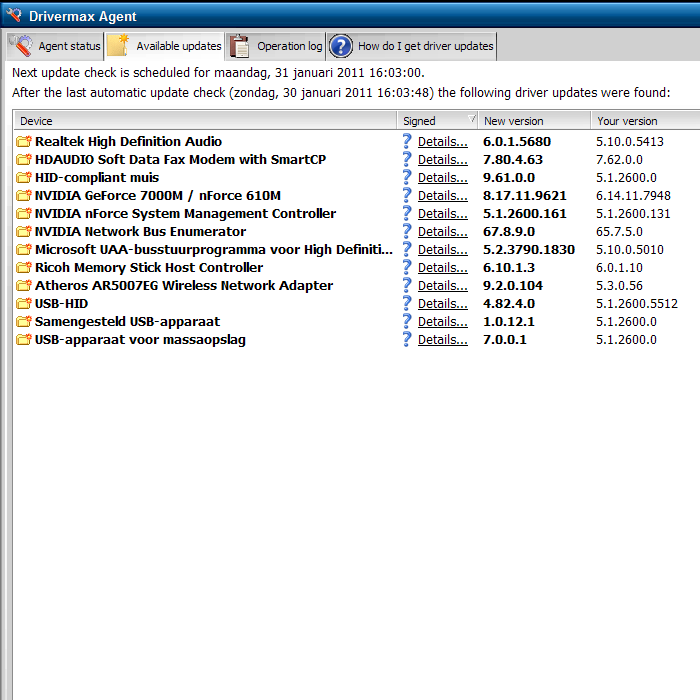
Task: Select the Available updates tab
Action: (164, 46)
